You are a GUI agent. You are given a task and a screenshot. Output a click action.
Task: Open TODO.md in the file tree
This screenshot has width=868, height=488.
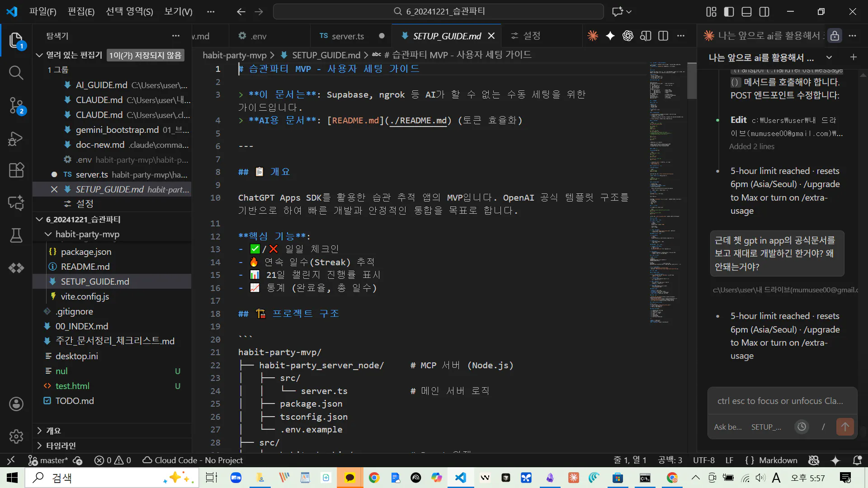pos(75,401)
